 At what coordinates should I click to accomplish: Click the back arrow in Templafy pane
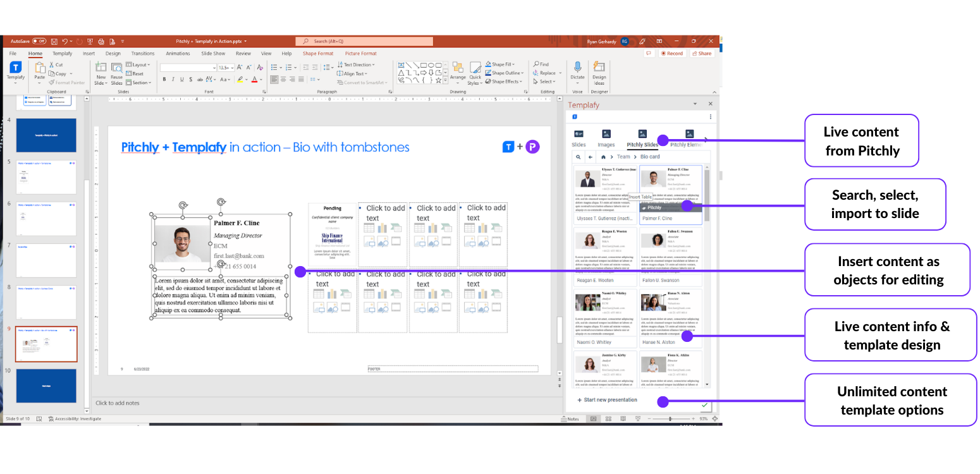pos(591,157)
